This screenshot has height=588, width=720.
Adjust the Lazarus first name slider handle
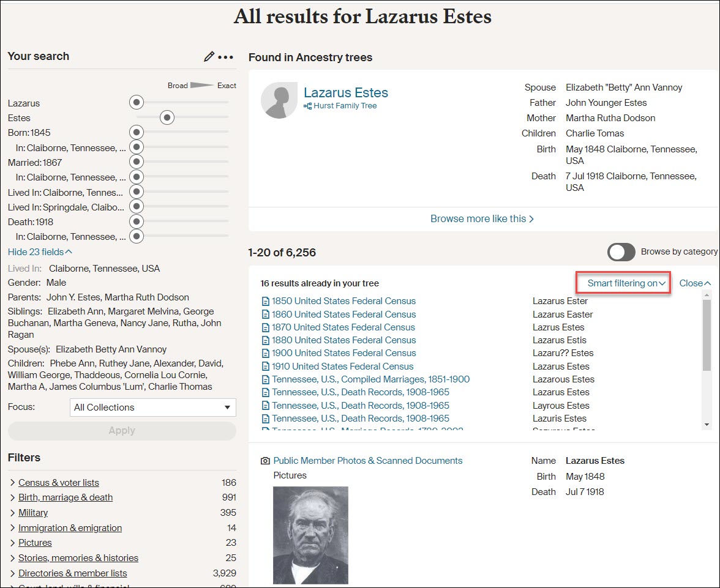tap(137, 102)
